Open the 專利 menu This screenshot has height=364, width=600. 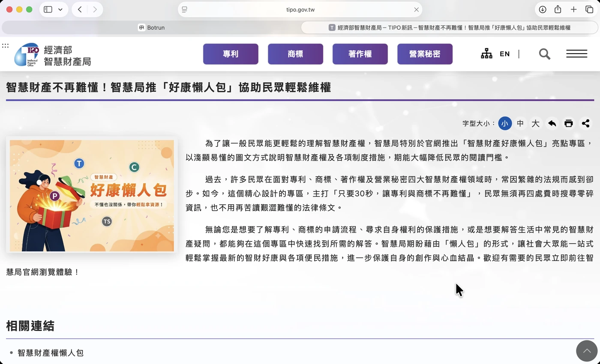coord(231,54)
